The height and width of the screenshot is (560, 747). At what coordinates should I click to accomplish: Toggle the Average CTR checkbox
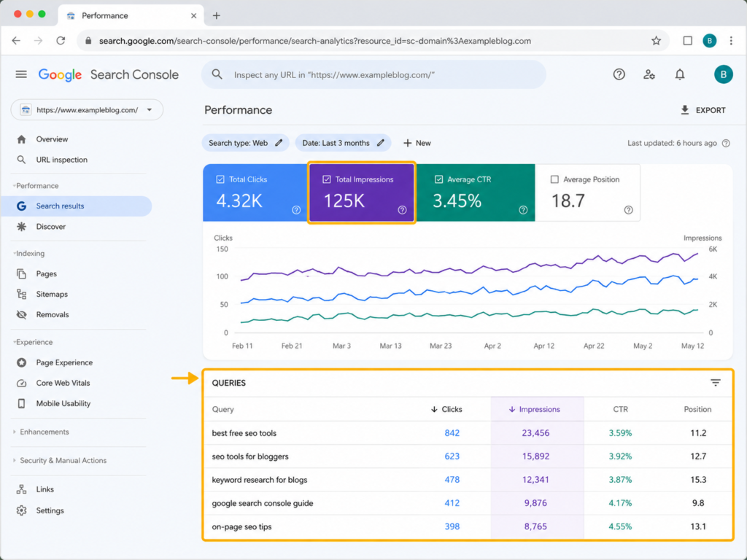(x=438, y=179)
